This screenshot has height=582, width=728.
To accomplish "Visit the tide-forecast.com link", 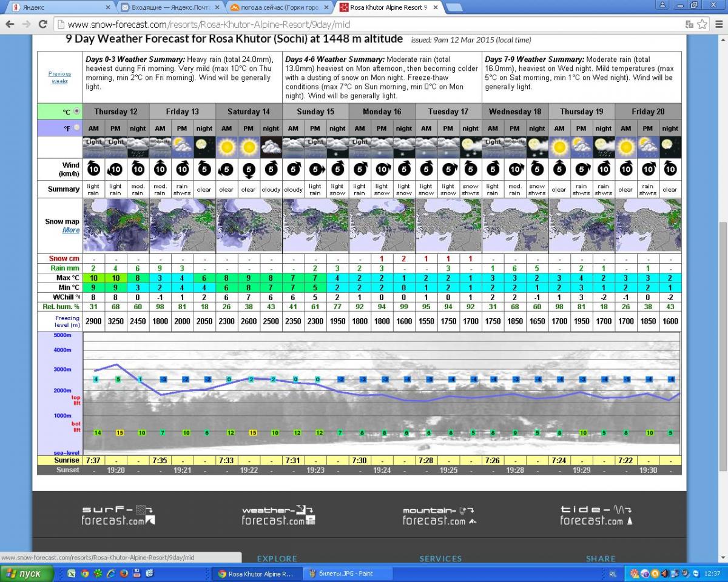I will pyautogui.click(x=597, y=515).
